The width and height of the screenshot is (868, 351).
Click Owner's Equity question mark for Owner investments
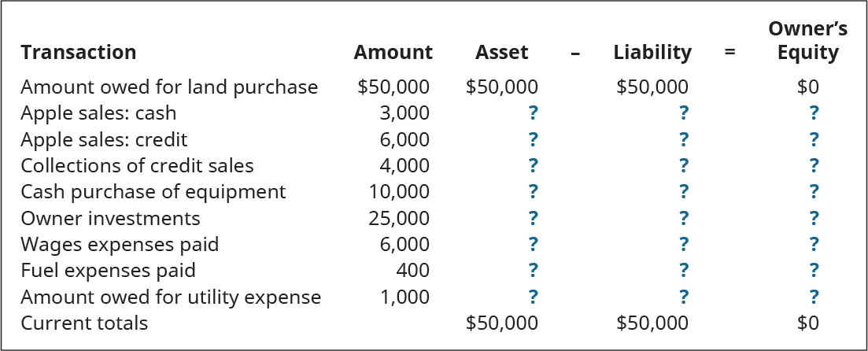814,218
